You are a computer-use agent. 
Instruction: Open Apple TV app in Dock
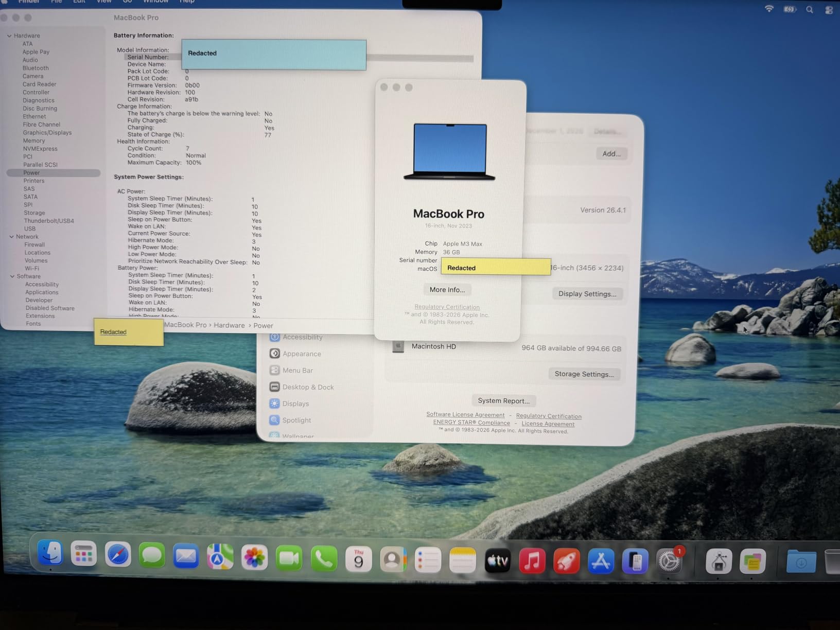498,561
